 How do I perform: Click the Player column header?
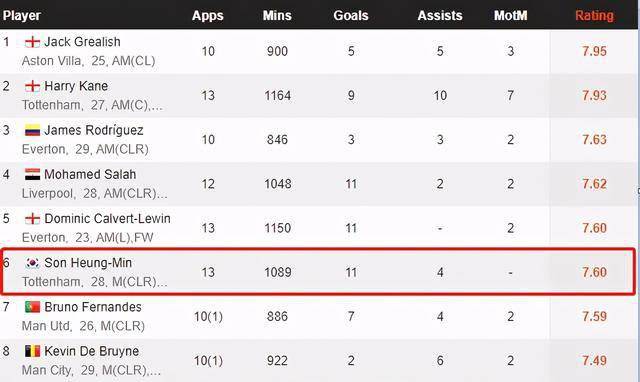click(x=22, y=16)
